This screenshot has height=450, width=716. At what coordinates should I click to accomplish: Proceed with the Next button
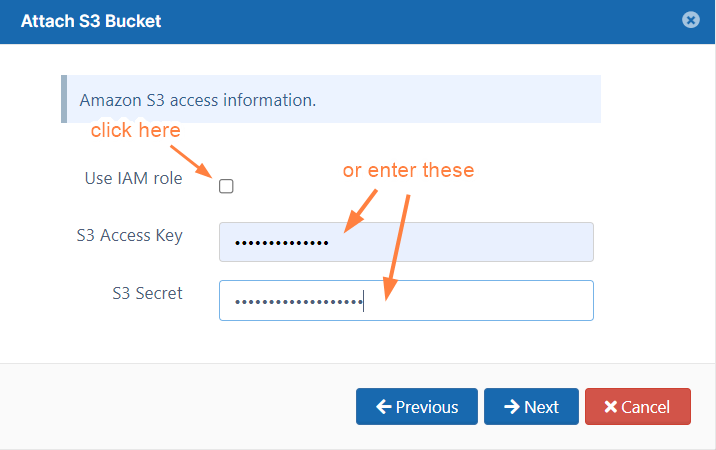pos(531,407)
